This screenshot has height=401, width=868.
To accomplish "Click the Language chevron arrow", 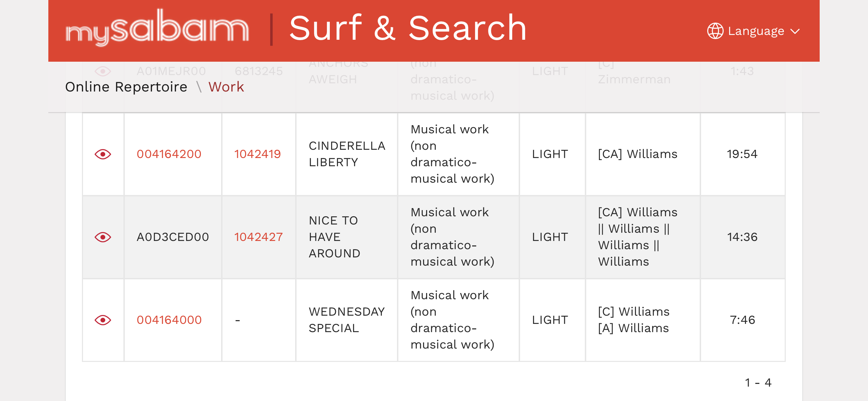I will coord(795,32).
